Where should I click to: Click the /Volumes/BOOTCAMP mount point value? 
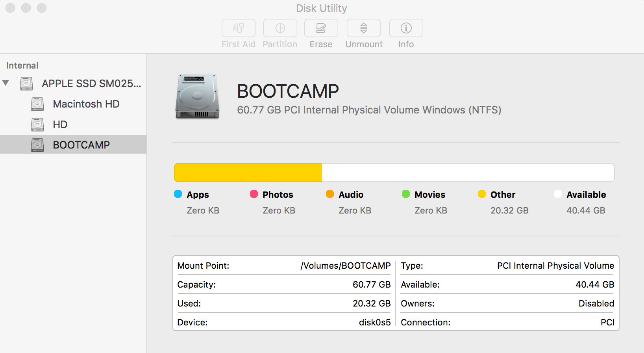point(346,266)
